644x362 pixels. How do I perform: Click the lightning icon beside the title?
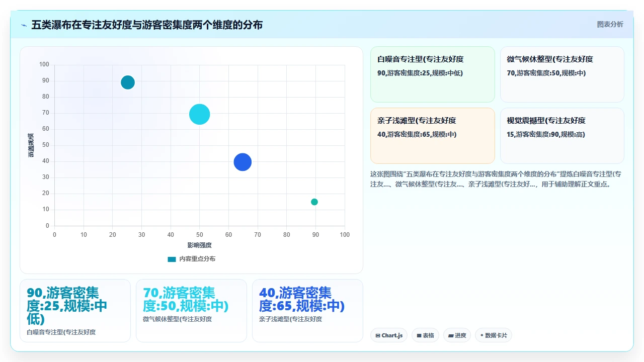tap(24, 25)
